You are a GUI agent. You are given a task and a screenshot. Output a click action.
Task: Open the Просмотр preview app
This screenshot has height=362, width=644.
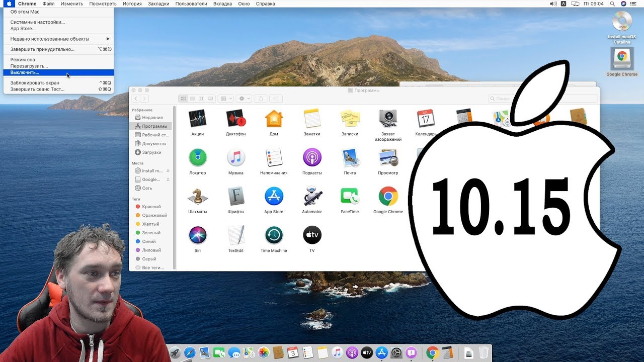point(388,157)
